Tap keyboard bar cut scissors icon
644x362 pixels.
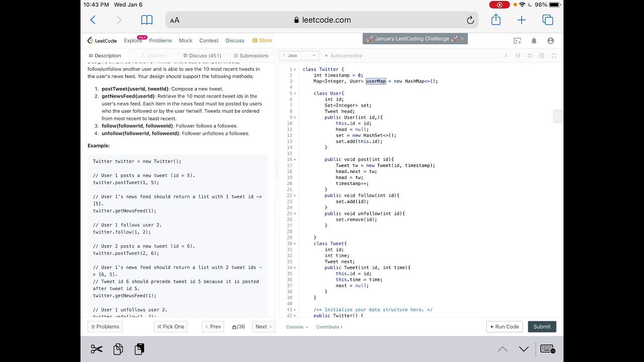[97, 349]
